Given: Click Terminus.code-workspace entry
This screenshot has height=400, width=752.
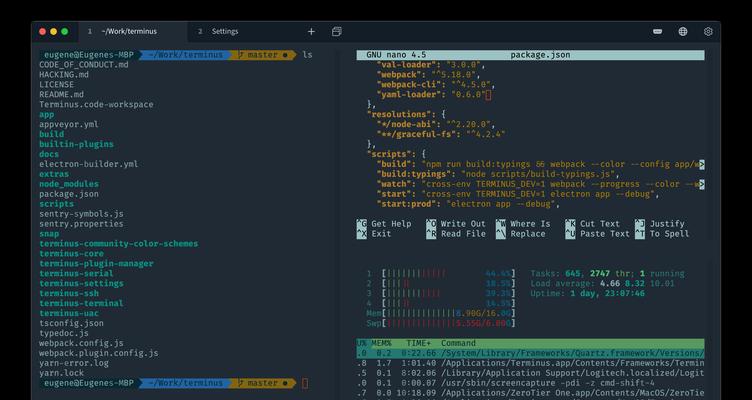Looking at the screenshot, I should 96,105.
